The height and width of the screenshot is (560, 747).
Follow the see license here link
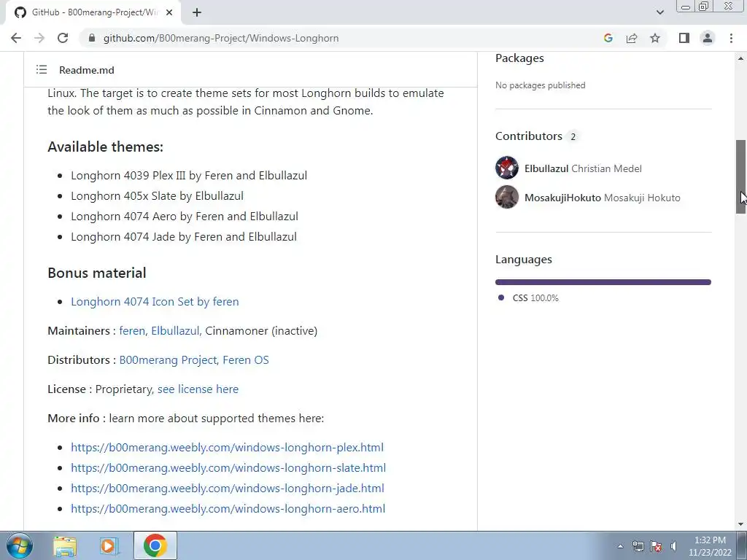click(198, 389)
